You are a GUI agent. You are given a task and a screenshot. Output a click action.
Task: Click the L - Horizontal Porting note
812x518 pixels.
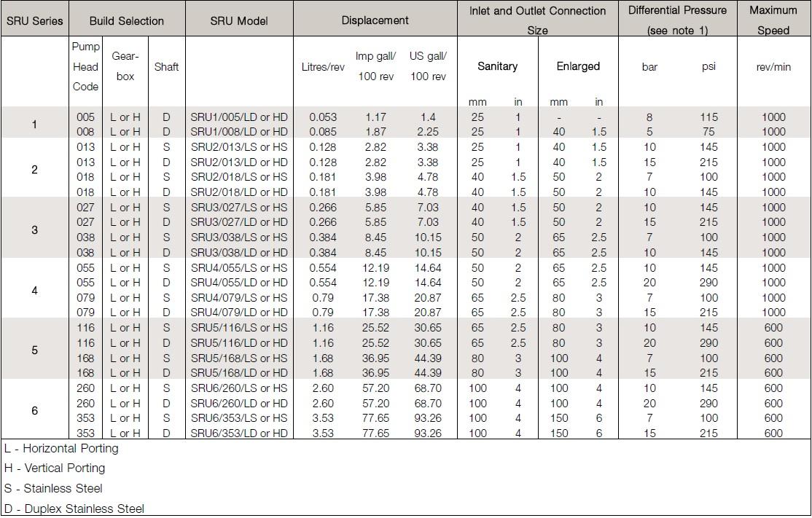(61, 448)
